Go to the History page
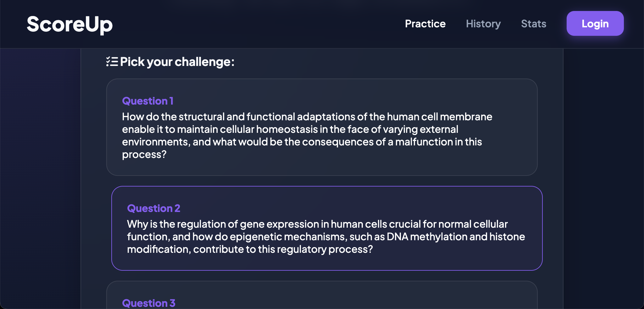 (x=483, y=24)
